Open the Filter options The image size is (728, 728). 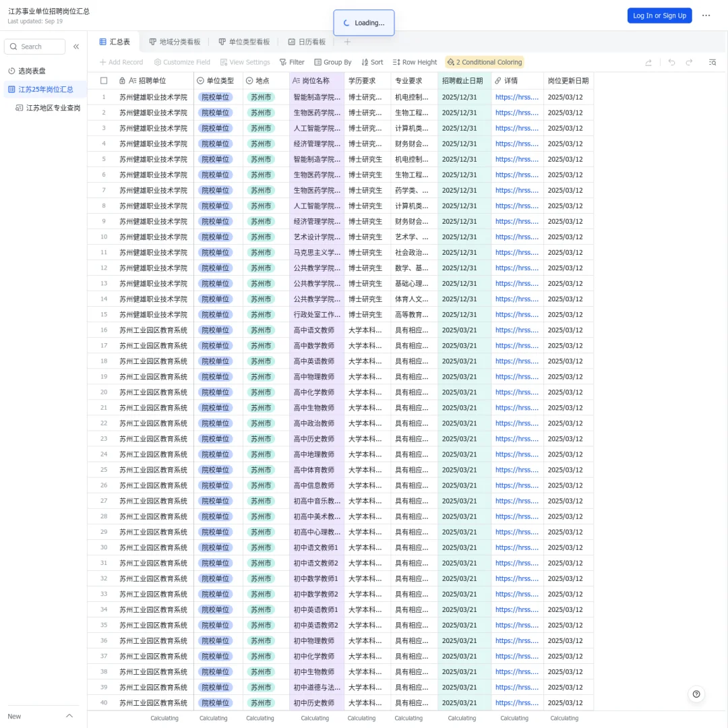(292, 62)
